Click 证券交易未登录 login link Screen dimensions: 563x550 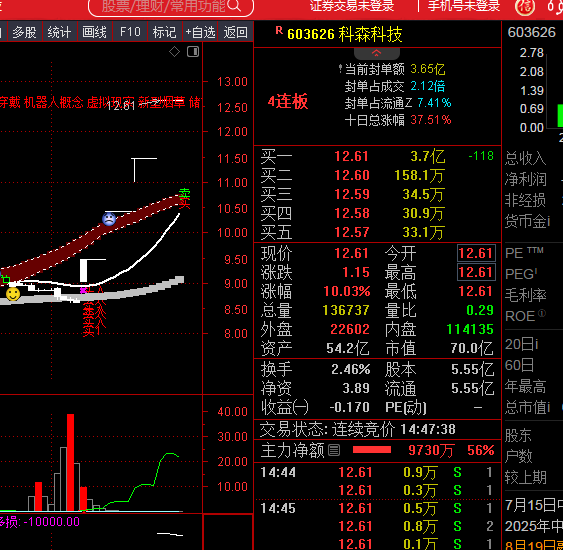coord(352,5)
